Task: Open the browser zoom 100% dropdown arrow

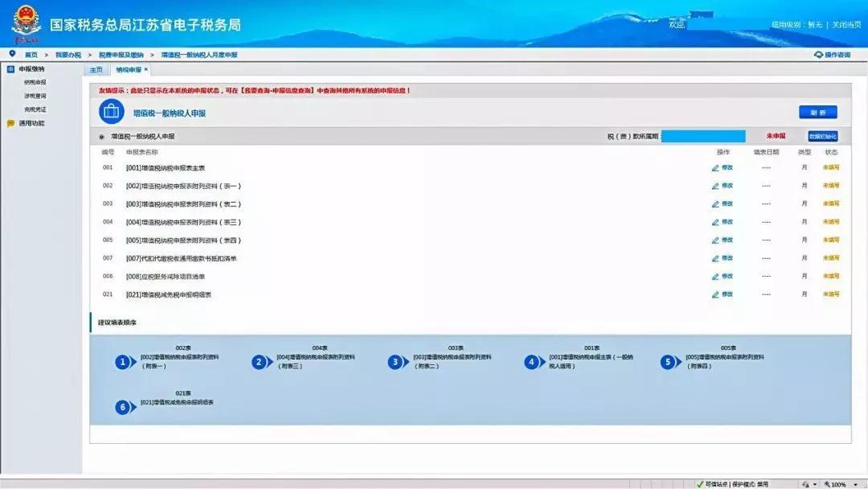Action: (x=855, y=484)
